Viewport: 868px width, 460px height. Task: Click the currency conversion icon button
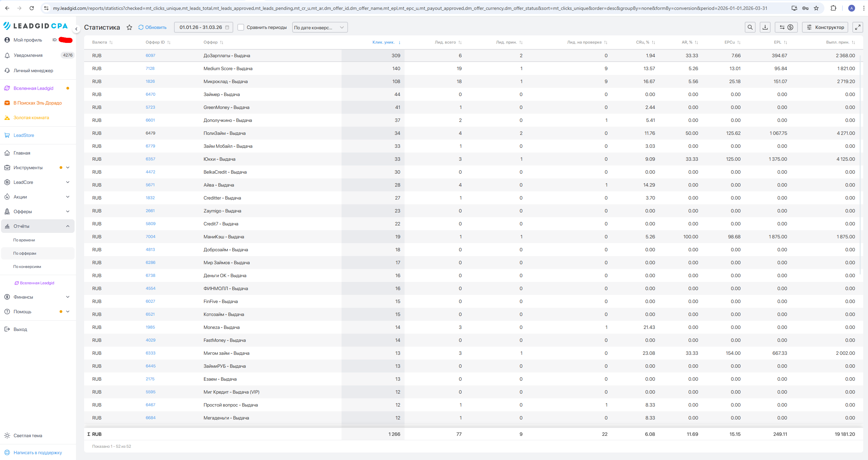[x=786, y=27]
